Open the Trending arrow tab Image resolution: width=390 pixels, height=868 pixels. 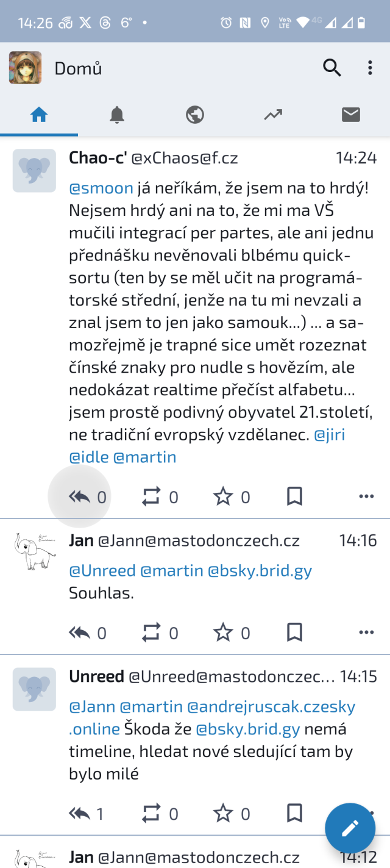tap(273, 115)
